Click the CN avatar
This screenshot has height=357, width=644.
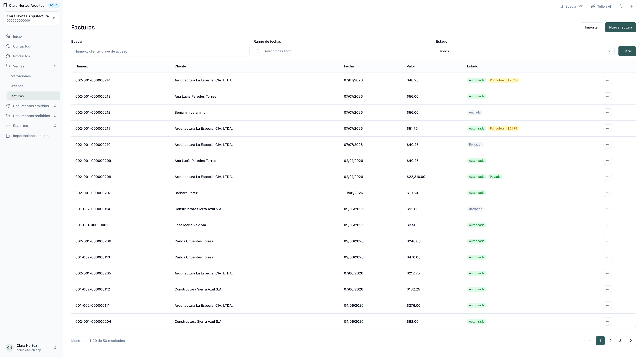(10, 347)
